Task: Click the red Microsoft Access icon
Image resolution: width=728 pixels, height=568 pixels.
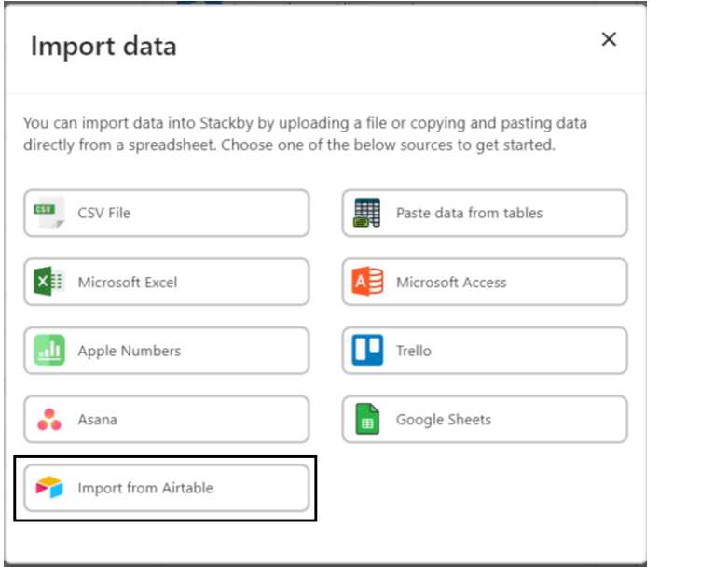Action: (x=367, y=283)
